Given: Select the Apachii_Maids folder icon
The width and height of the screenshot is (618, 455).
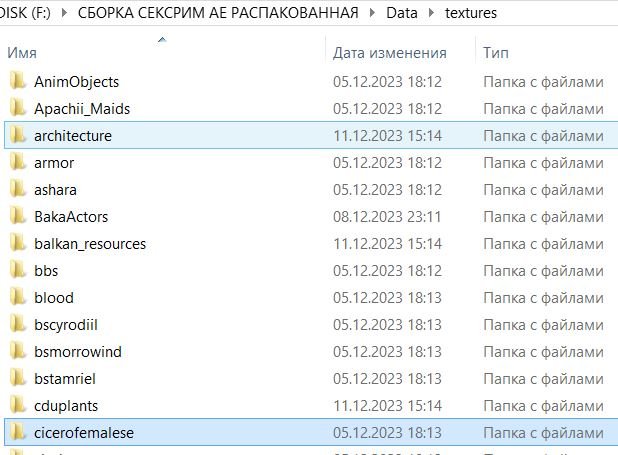Looking at the screenshot, I should point(17,108).
